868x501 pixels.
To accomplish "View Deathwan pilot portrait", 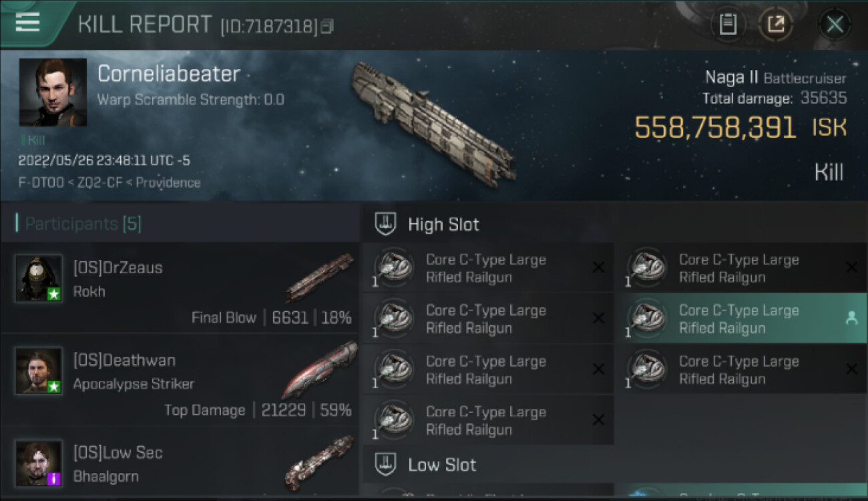I will pos(39,371).
